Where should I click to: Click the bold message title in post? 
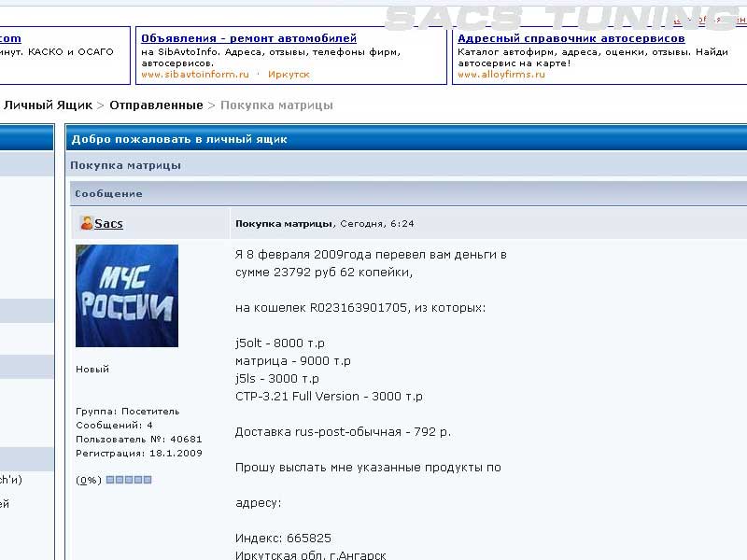(x=284, y=224)
